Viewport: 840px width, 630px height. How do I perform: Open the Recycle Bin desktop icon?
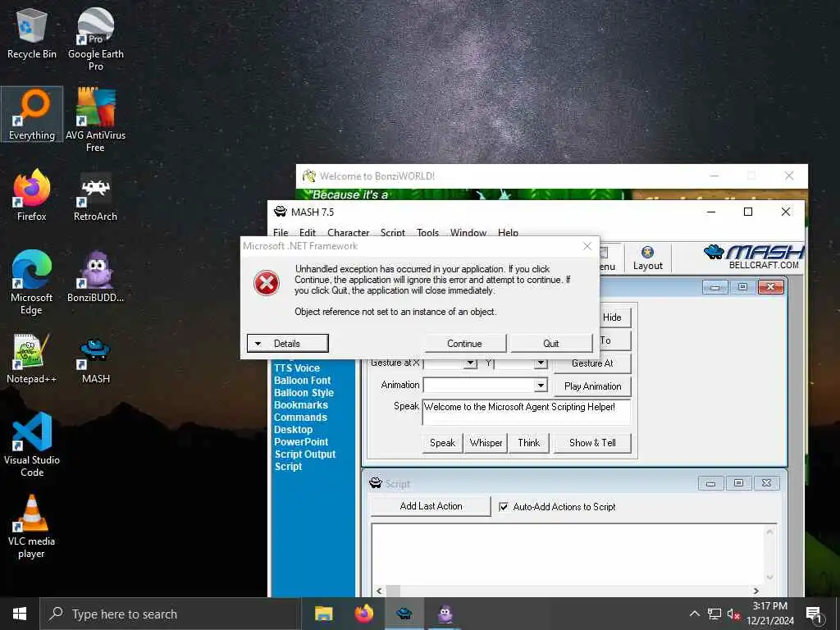(32, 33)
